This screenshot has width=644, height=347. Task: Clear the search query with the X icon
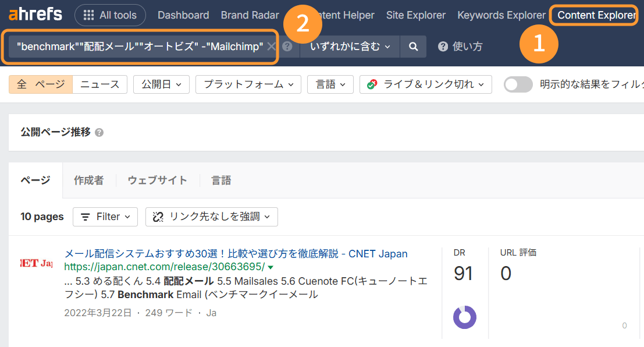(x=271, y=46)
